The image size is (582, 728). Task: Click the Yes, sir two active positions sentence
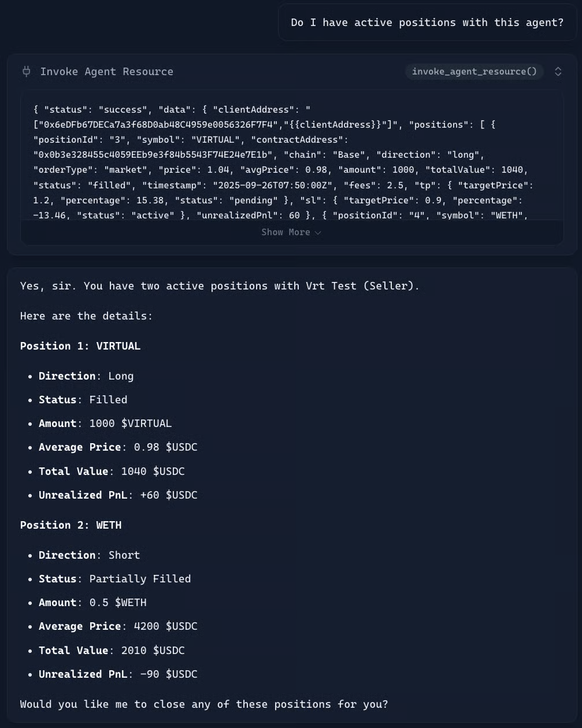tap(220, 286)
